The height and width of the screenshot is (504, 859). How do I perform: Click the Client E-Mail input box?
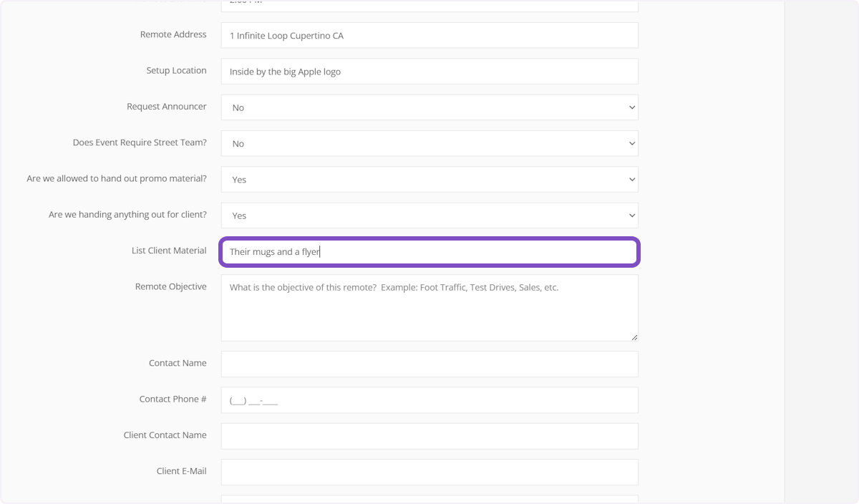(429, 472)
